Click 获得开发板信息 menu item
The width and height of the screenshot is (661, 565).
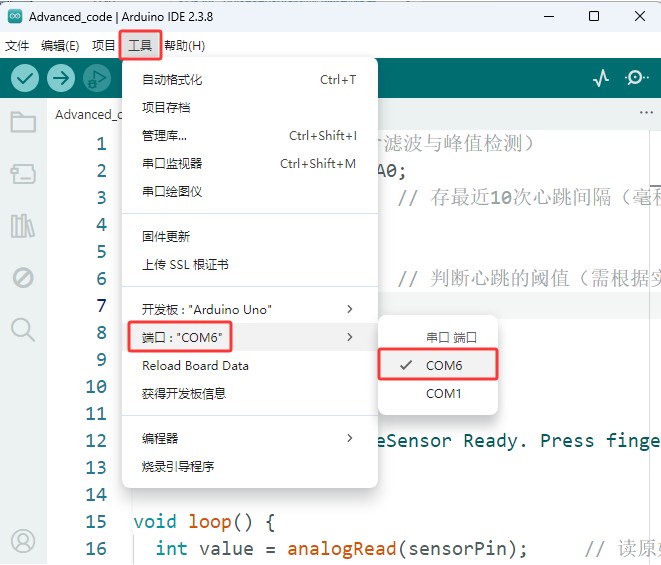point(250,394)
